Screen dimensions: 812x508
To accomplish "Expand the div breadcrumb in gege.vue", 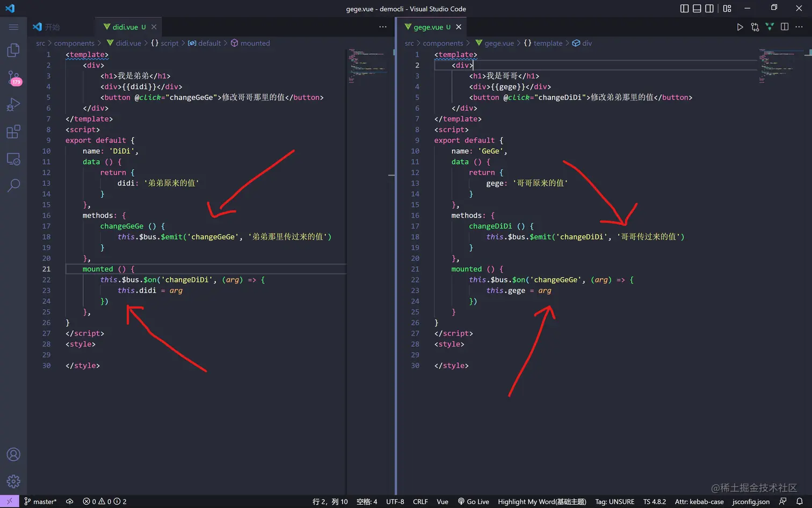I will pyautogui.click(x=582, y=43).
